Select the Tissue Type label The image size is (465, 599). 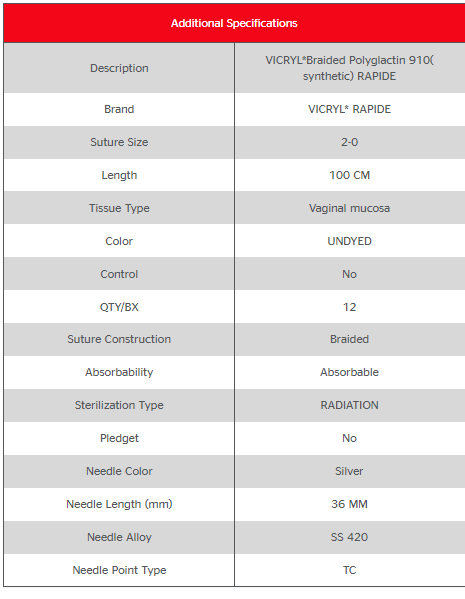tap(119, 208)
